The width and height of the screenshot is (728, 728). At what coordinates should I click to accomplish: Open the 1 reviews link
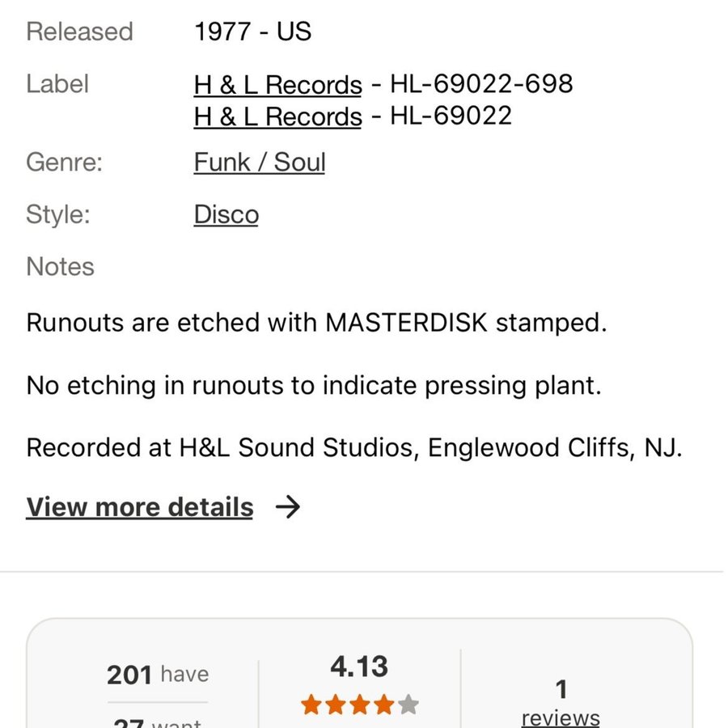[x=561, y=717]
